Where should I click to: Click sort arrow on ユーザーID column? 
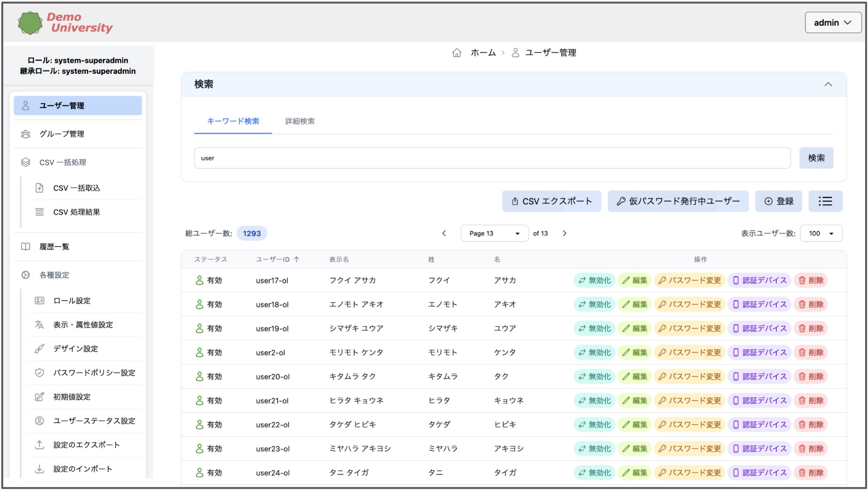[297, 259]
